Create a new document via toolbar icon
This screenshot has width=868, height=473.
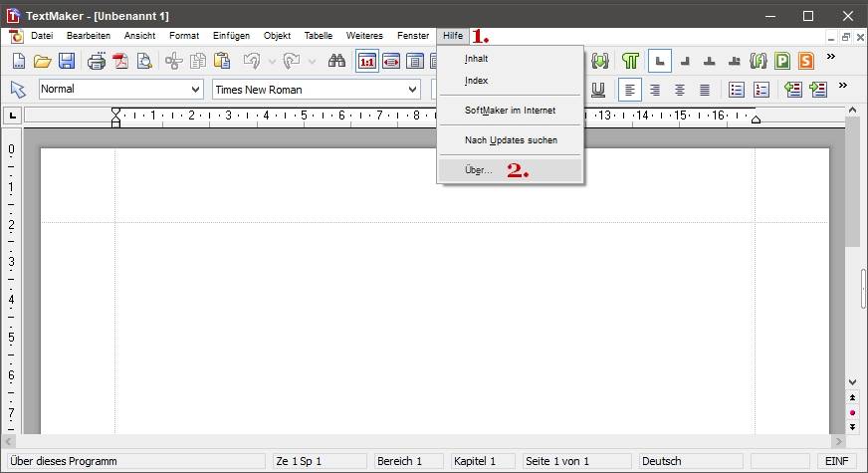coord(18,61)
